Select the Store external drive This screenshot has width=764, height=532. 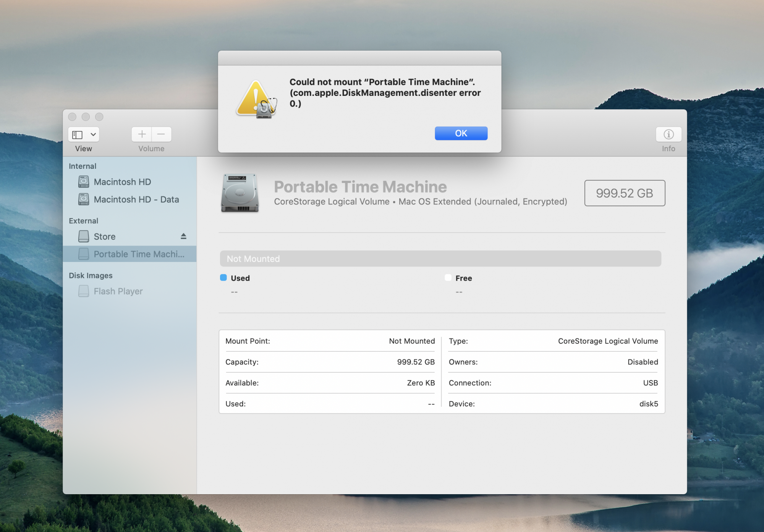tap(105, 236)
